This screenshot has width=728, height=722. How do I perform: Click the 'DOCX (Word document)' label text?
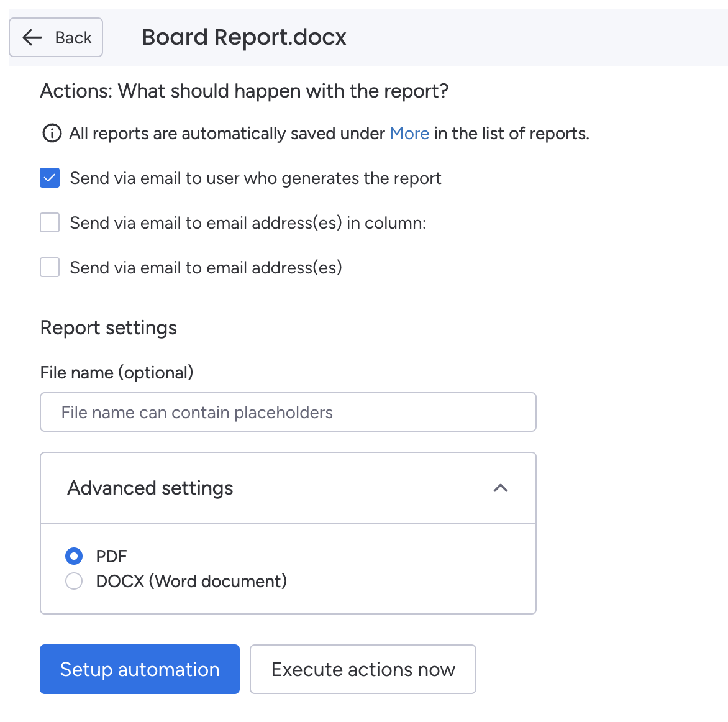191,582
